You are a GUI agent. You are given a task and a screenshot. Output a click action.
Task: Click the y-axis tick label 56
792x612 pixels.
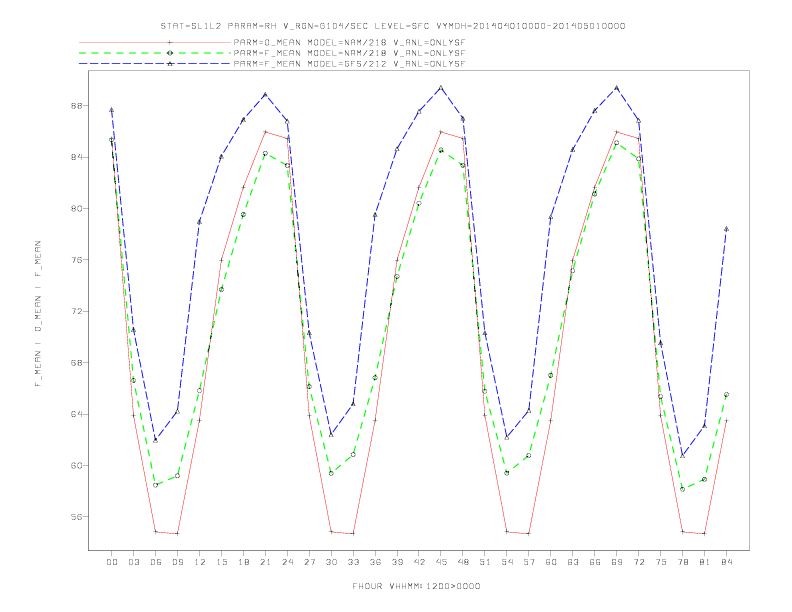[76, 517]
